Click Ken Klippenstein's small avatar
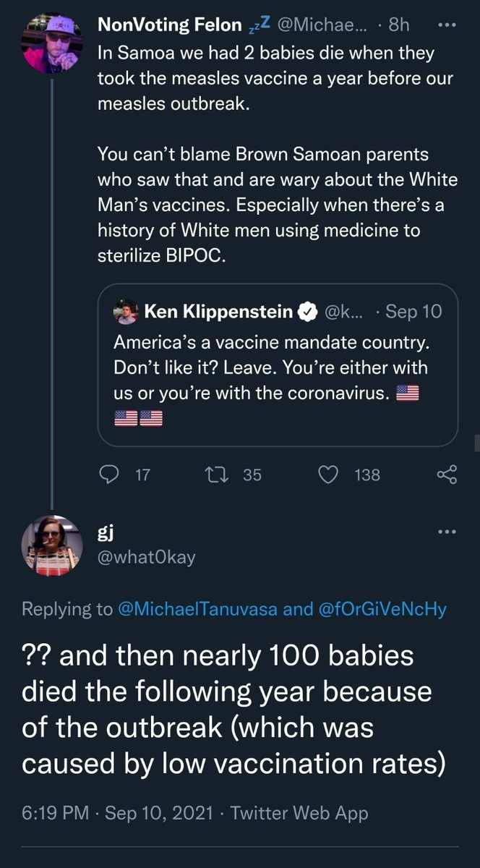 pyautogui.click(x=126, y=312)
